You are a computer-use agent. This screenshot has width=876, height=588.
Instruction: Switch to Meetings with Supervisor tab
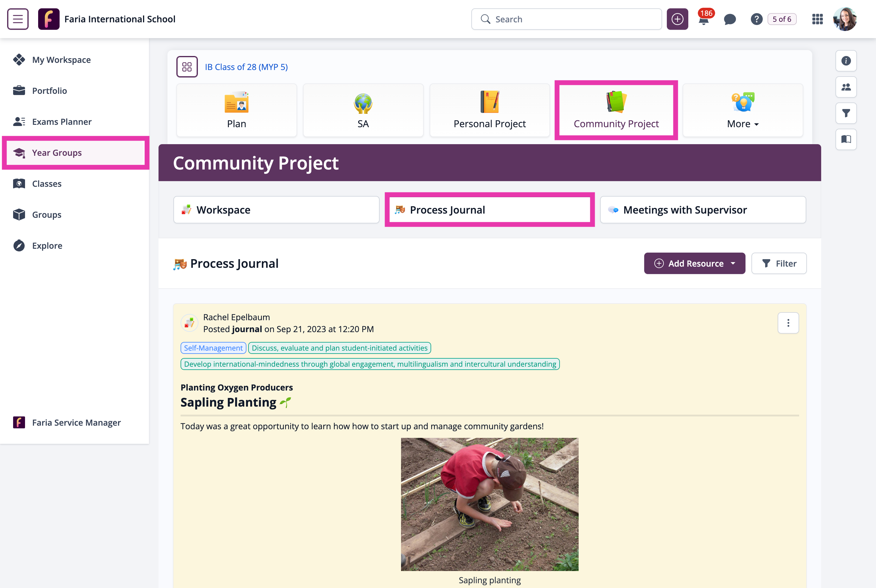tap(703, 210)
